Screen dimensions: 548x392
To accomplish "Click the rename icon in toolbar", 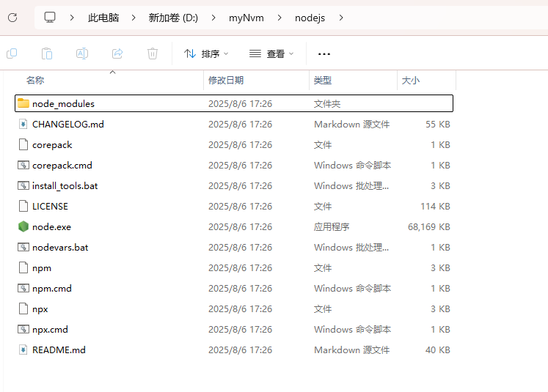I will pyautogui.click(x=82, y=53).
